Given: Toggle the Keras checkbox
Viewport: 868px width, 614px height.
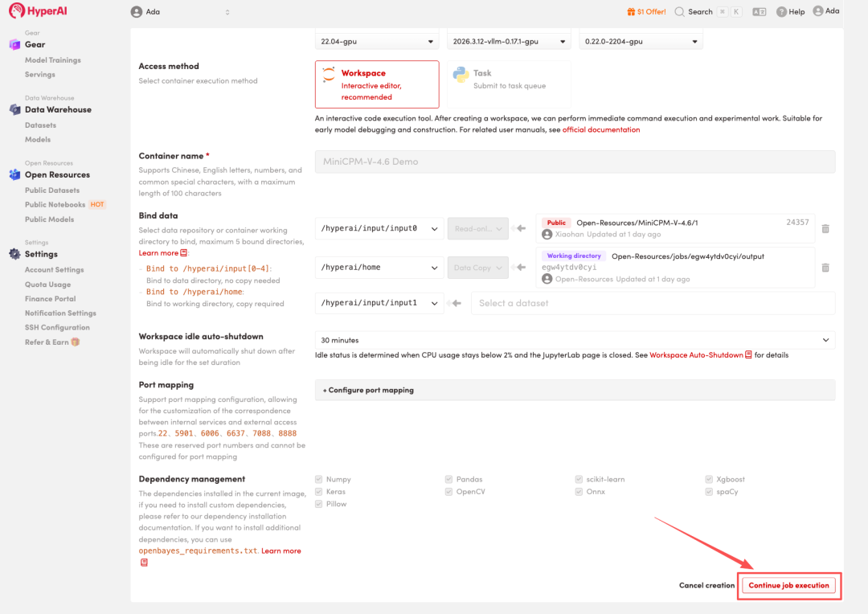Looking at the screenshot, I should click(319, 492).
